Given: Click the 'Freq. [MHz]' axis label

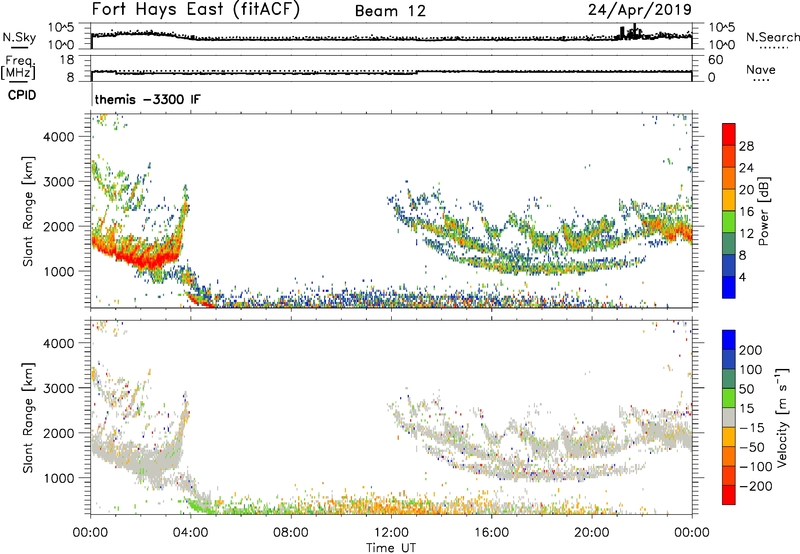Looking at the screenshot, I should pos(18,67).
